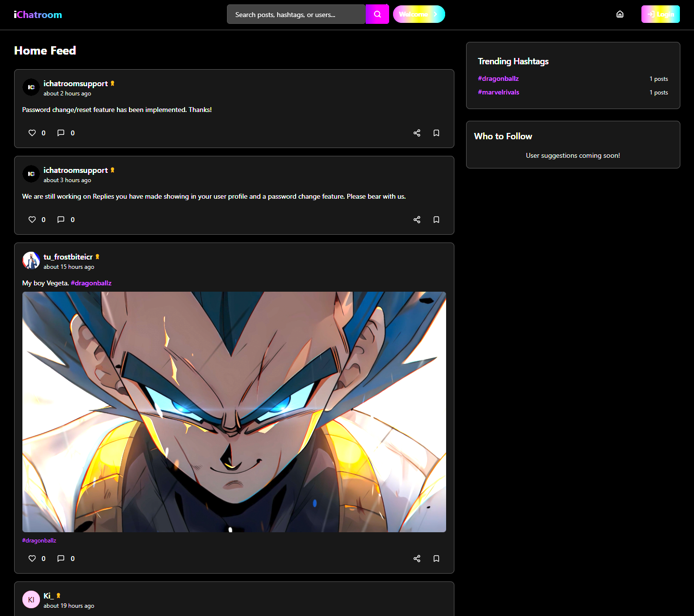Screen dimensions: 694x616
Task: Open the Ki_ user avatar
Action: [31, 599]
